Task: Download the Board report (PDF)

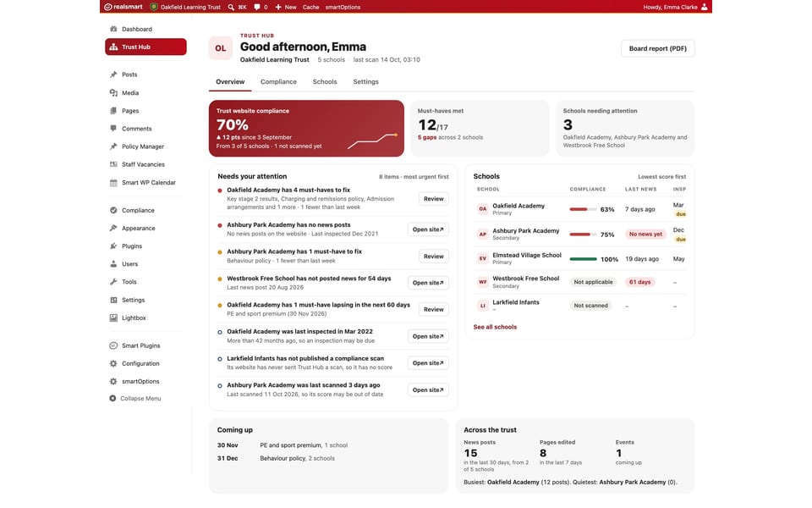Action: pos(658,49)
